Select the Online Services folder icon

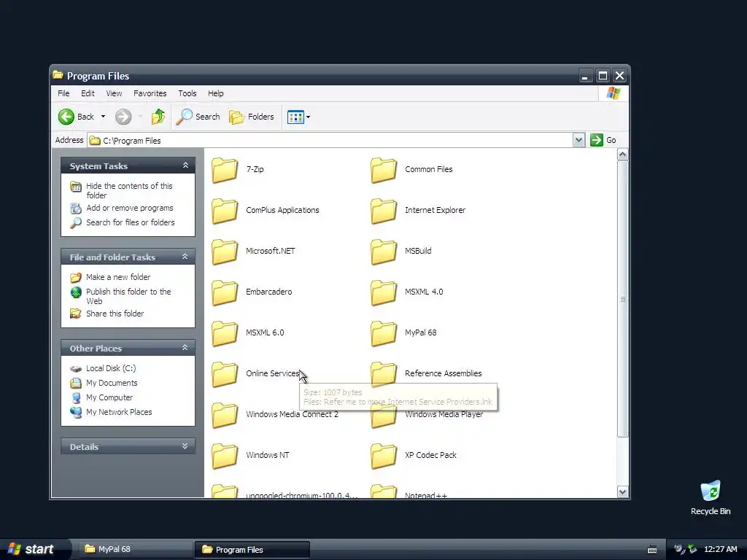[x=225, y=374]
